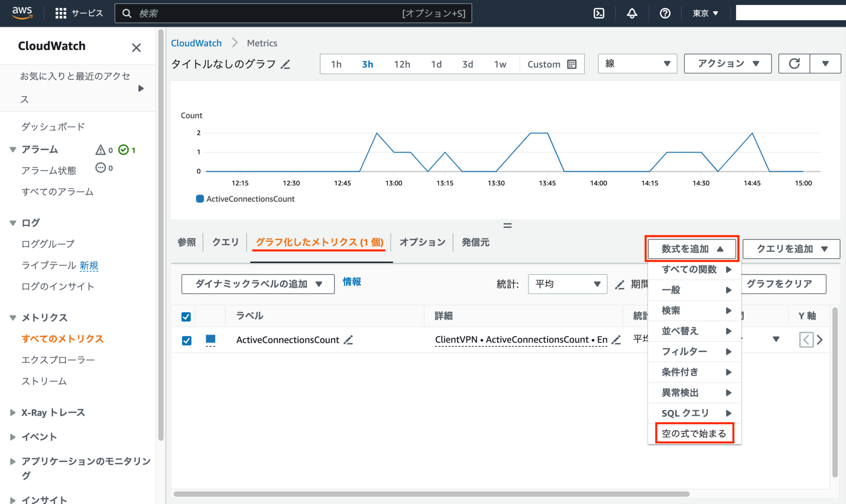Edit the period with the pencil icon
The image size is (846, 504).
tap(619, 284)
